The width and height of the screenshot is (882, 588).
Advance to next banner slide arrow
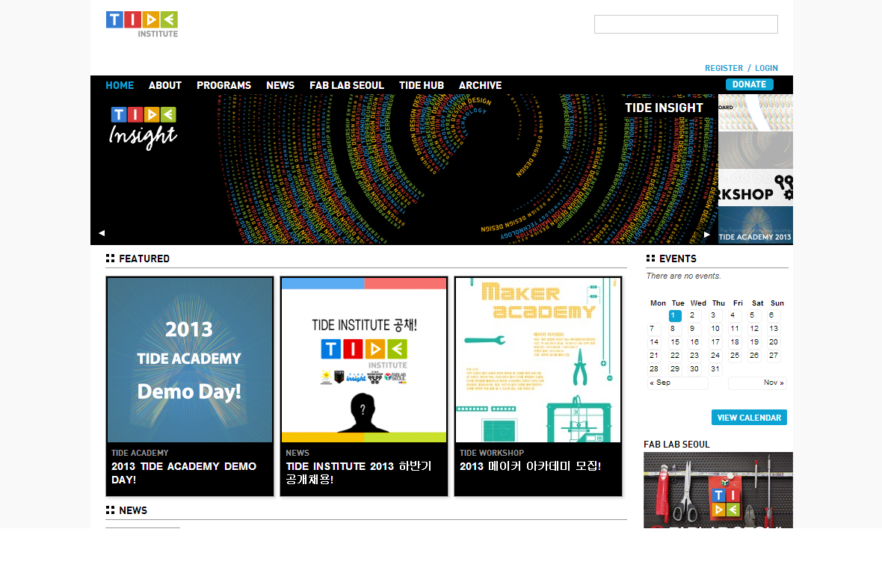tap(706, 235)
